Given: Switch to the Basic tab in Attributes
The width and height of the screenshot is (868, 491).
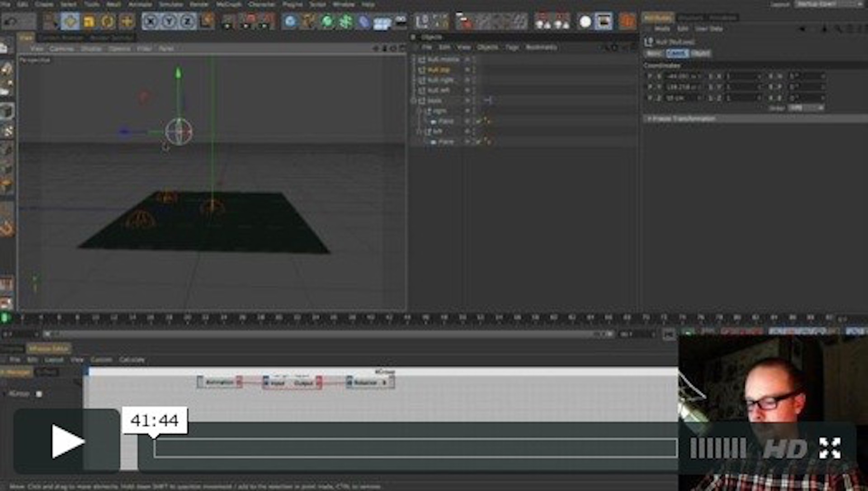Looking at the screenshot, I should point(654,53).
